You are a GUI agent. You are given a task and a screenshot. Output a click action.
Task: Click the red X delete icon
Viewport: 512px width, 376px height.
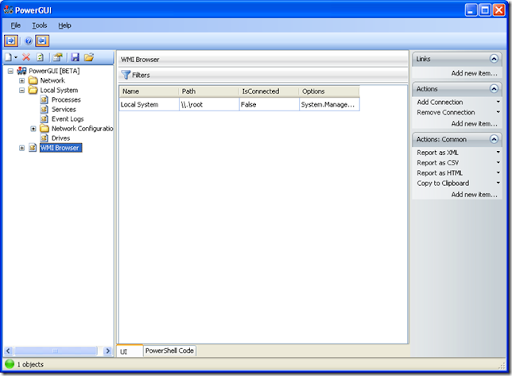point(26,57)
